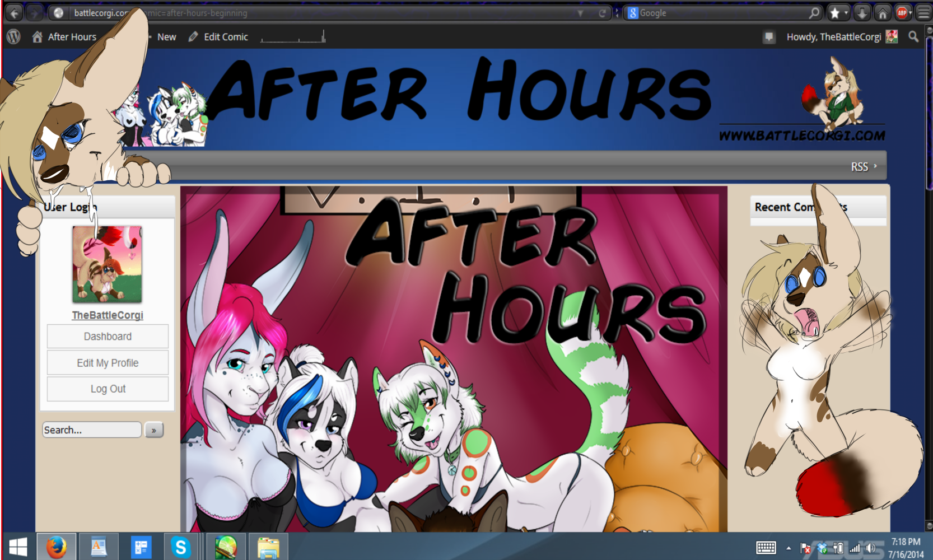
Task: Click the Adblock Plus icon
Action: pos(902,13)
